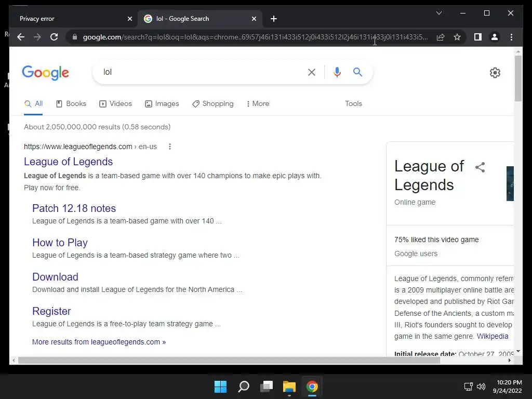532x399 pixels.
Task: Click Chrome icon in taskbar
Action: (x=312, y=387)
